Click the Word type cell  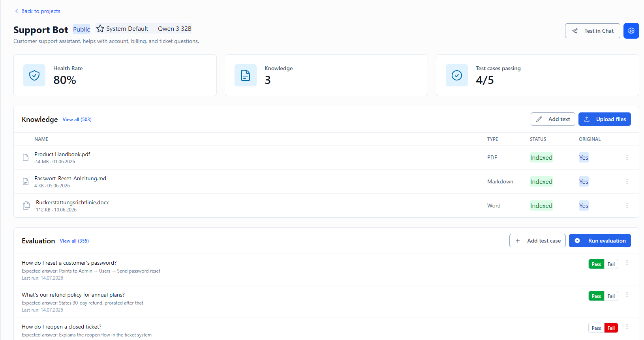tap(494, 205)
